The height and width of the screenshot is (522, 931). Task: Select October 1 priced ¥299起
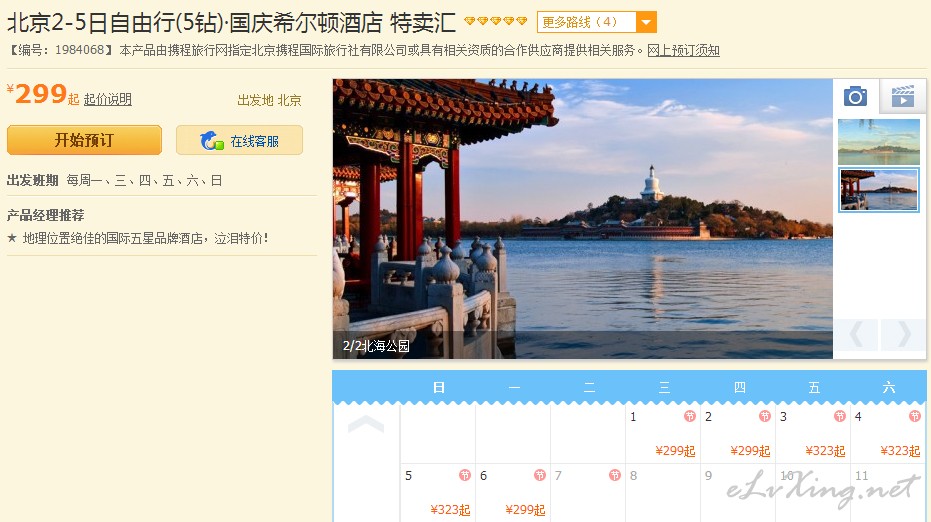point(663,434)
